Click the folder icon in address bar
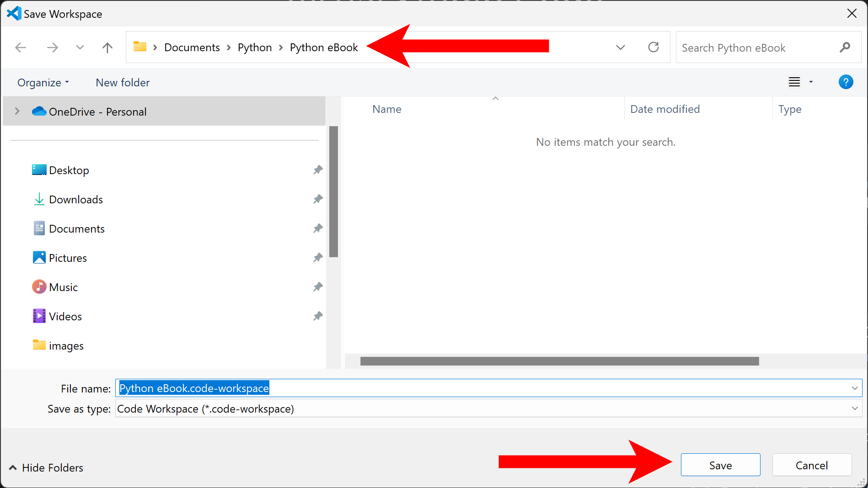 tap(140, 47)
